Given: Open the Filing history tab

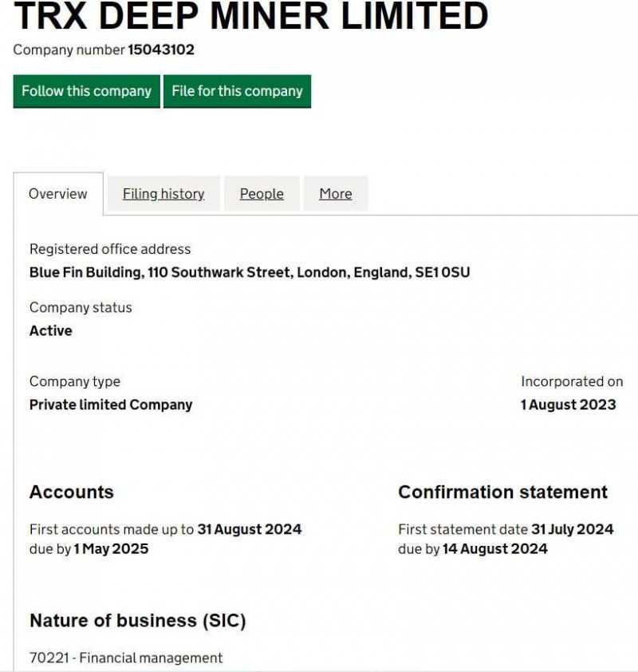Looking at the screenshot, I should click(x=163, y=194).
